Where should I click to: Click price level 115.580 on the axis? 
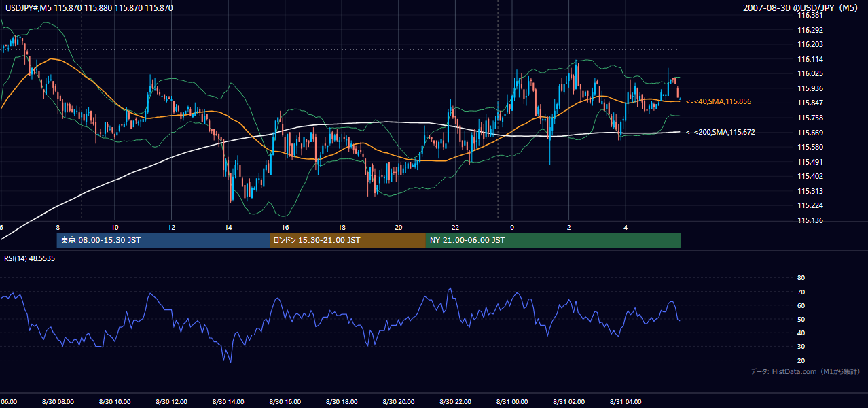coord(810,147)
